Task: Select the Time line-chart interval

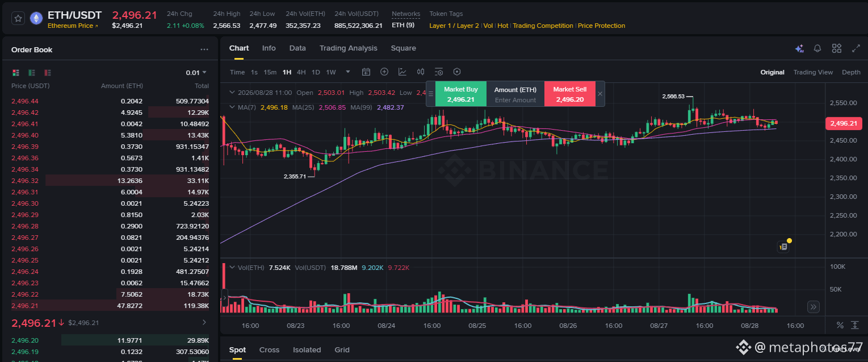Action: click(237, 72)
